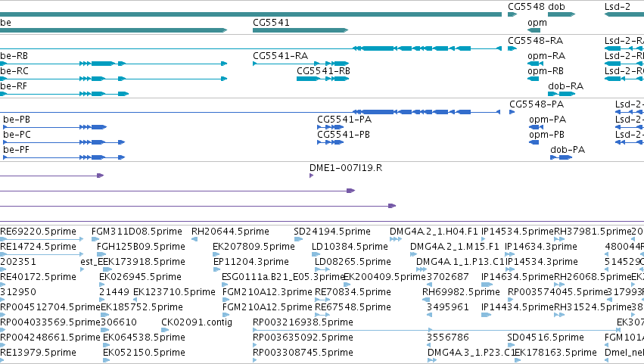644x364 pixels.
Task: Click the DMG4A2_1.H04.F1 EST label
Action: 434,232
